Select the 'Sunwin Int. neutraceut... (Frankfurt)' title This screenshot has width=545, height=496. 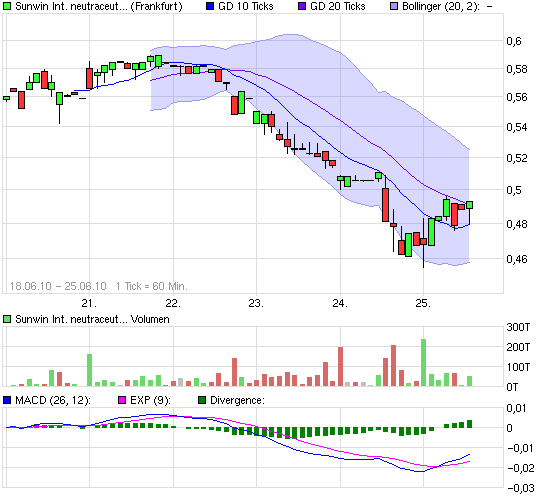pos(99,7)
